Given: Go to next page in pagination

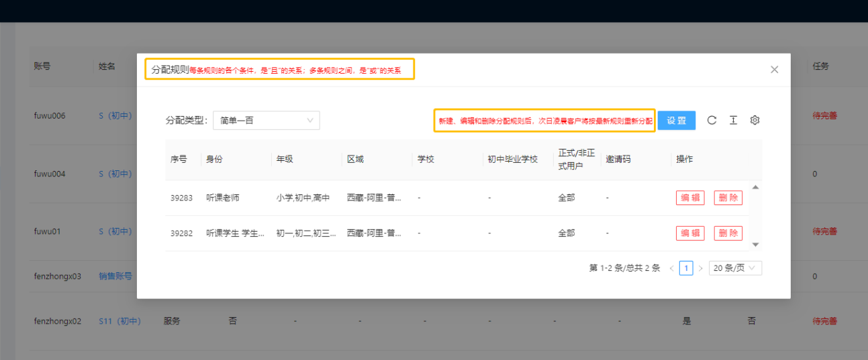Looking at the screenshot, I should [700, 268].
